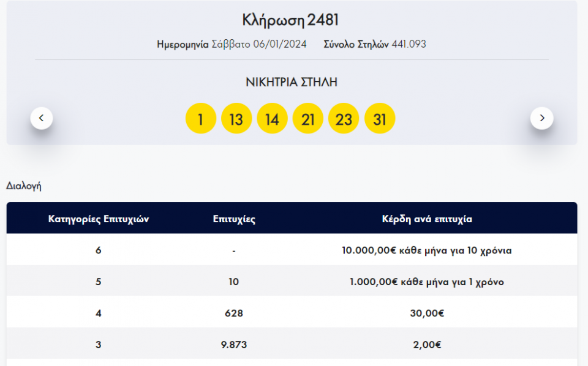Image resolution: width=588 pixels, height=366 pixels.
Task: Click the Κατηγορίες Επιτυχιών column header
Action: [99, 219]
